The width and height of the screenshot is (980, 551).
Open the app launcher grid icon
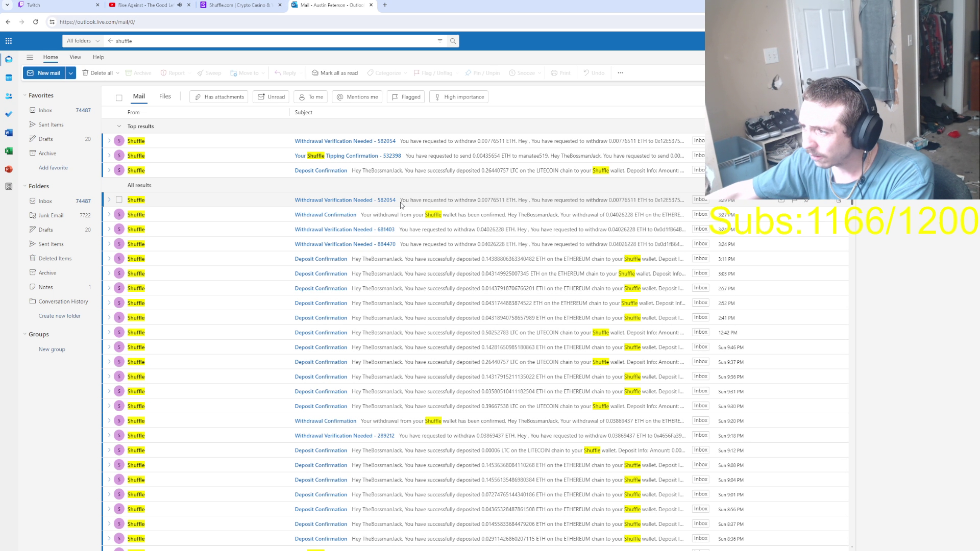9,41
